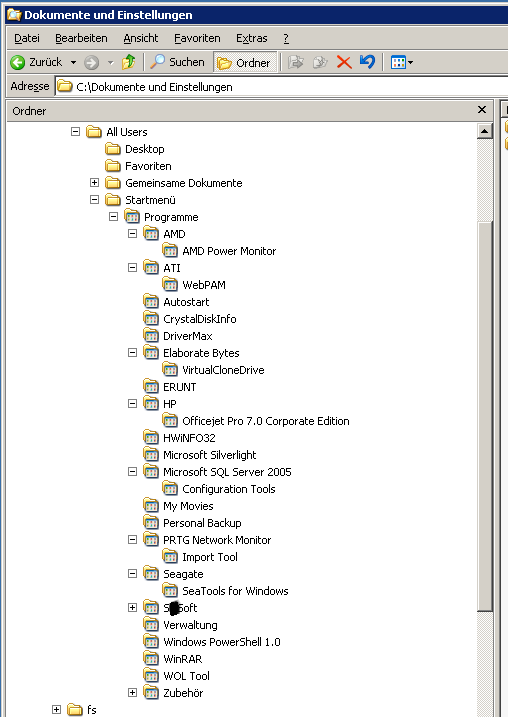This screenshot has width=508, height=717.
Task: Select the Microsoft Silverlight folder icon
Action: [151, 455]
